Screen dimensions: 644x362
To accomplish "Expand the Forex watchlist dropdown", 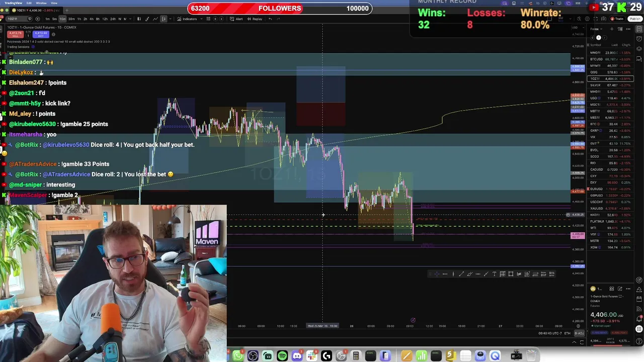I will 596,29.
